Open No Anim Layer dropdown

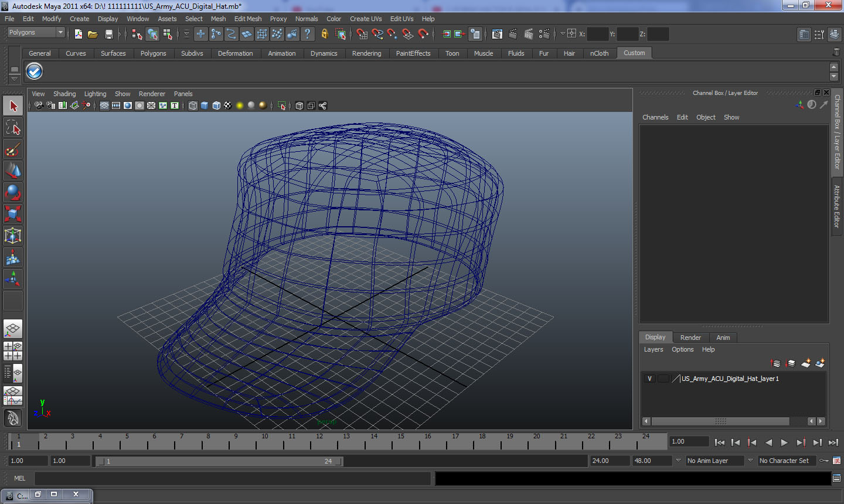[x=678, y=461]
